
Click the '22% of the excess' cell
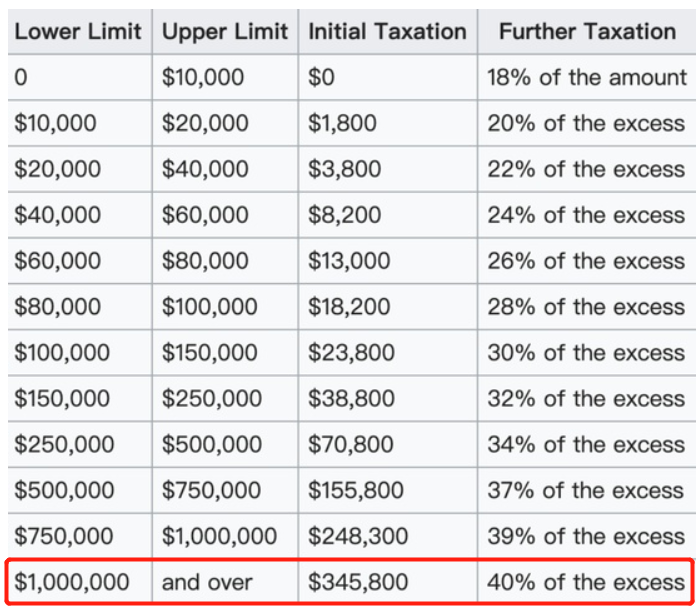(x=586, y=170)
